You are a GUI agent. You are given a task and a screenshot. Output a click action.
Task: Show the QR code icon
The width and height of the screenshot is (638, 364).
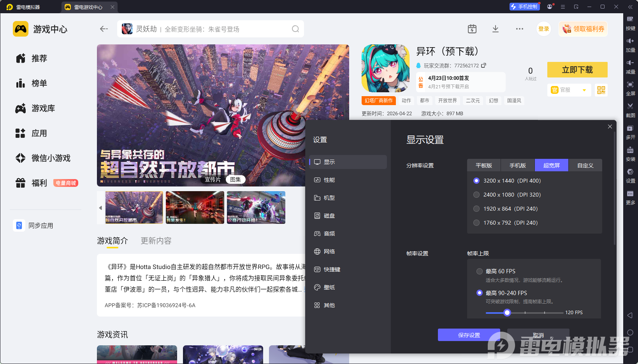tap(601, 90)
